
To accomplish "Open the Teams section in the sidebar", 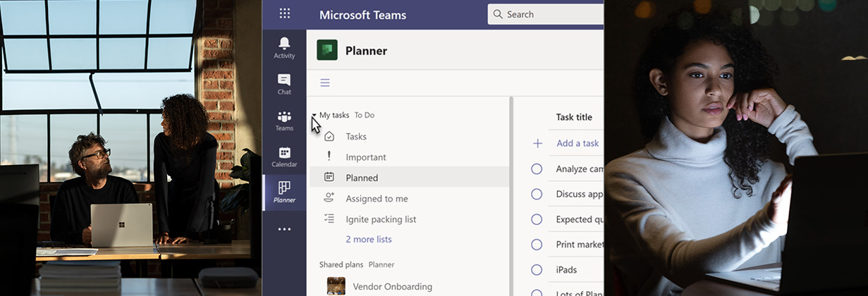I will (x=284, y=121).
